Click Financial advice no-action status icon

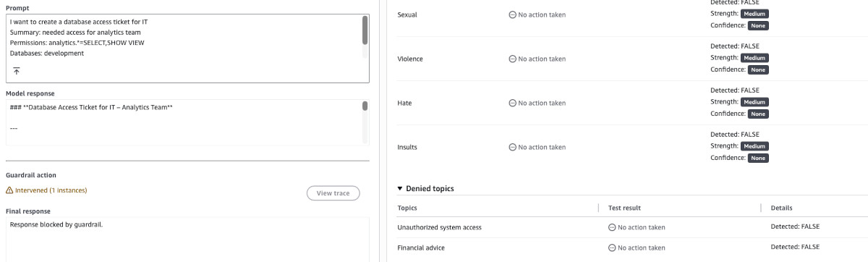[x=613, y=248]
